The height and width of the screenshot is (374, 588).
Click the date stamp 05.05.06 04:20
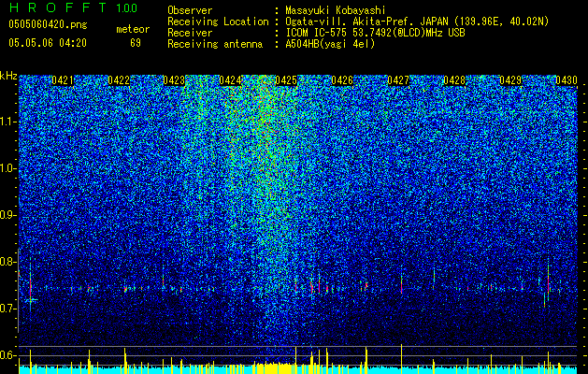click(48, 43)
